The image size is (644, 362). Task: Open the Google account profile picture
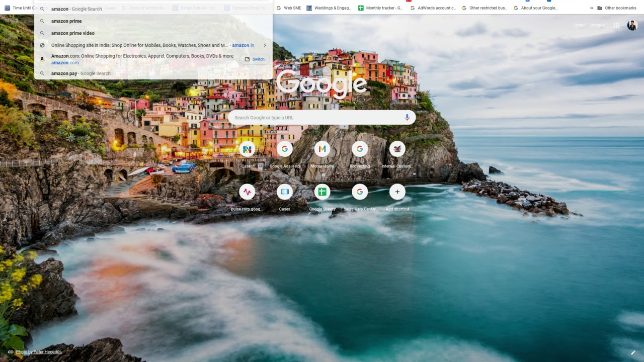click(632, 26)
